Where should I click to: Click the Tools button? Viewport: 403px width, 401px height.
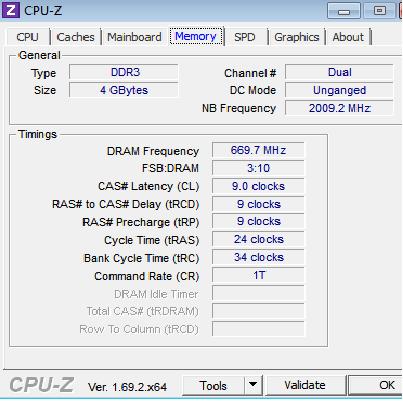[x=213, y=386]
